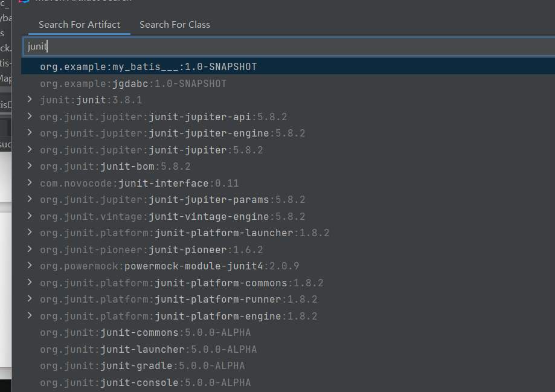Image resolution: width=555 pixels, height=392 pixels.
Task: Select com.novocode:junit-interface:0.11 artifact
Action: tap(139, 184)
